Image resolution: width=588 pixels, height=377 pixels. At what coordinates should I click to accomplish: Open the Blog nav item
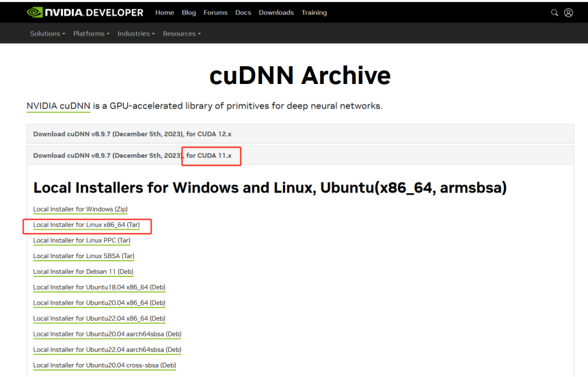[x=189, y=13]
